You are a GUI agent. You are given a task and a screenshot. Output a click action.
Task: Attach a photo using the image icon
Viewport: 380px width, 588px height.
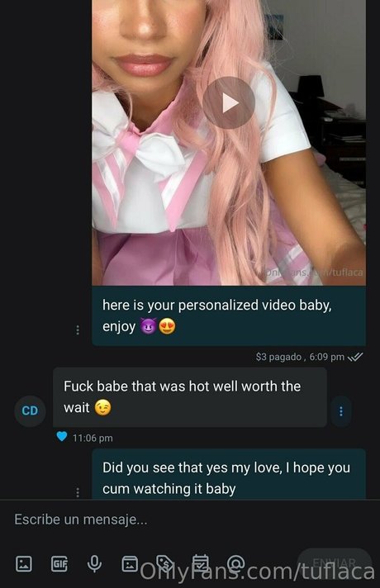24,563
